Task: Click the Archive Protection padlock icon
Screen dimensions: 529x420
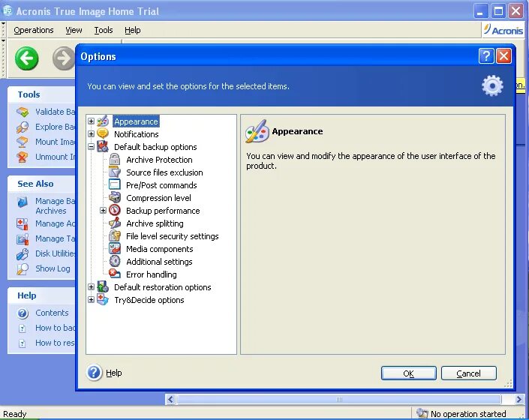Action: [x=115, y=160]
